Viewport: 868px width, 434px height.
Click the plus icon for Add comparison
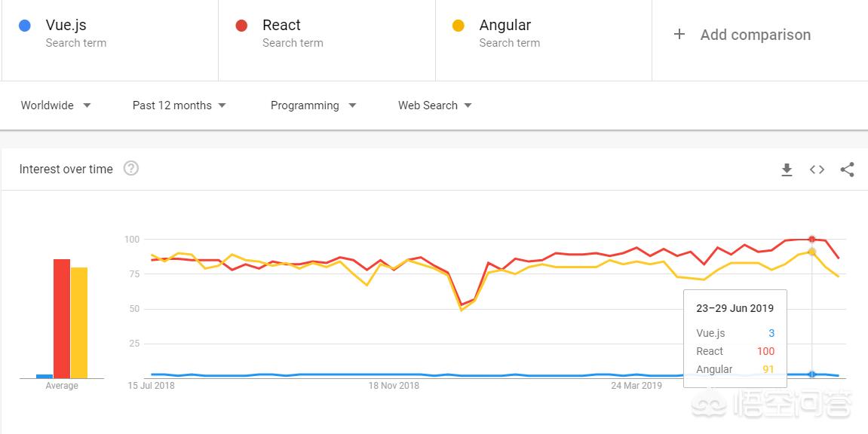click(x=679, y=34)
